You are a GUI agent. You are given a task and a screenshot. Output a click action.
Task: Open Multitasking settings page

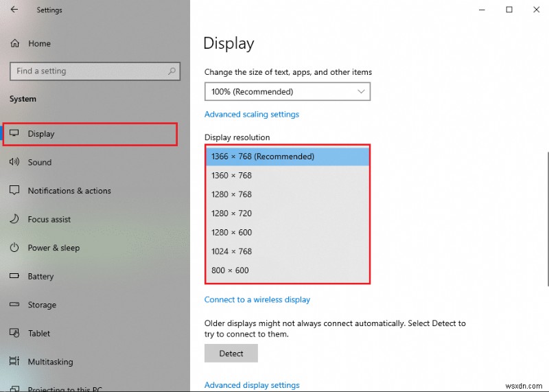[x=50, y=362]
